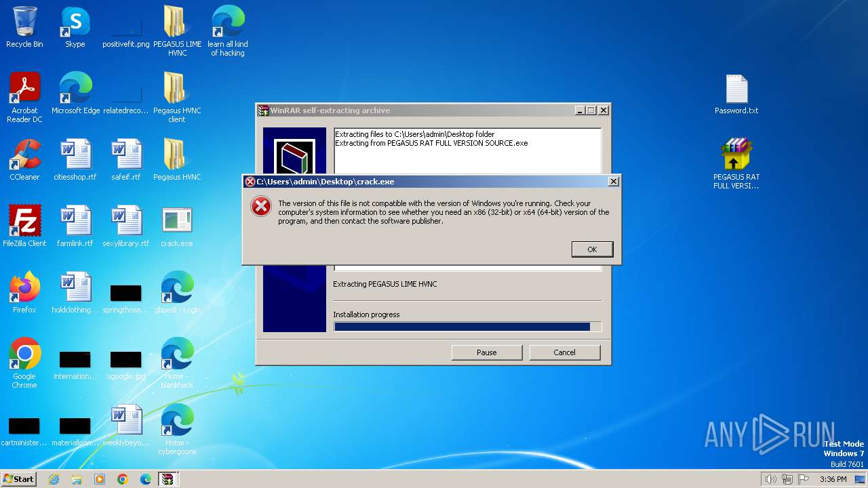Open 'Home - cybergoons' Edge shortcut
868x488 pixels.
[177, 430]
